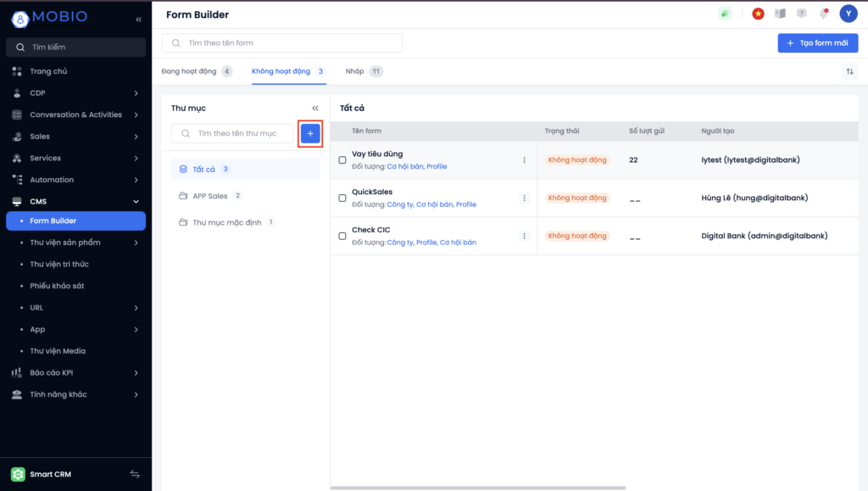
Task: Collapse the CMS sidebar section
Action: pos(136,202)
